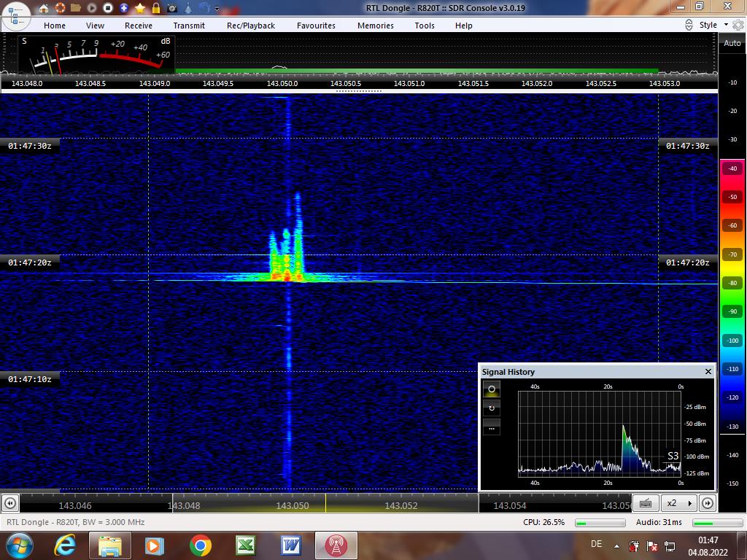This screenshot has height=560, width=747.
Task: Click the lifebuoy support icon
Action: pyautogui.click(x=60, y=8)
